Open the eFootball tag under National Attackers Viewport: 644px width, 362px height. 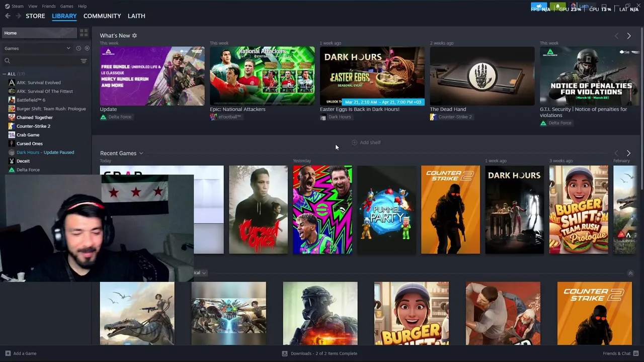(x=225, y=117)
